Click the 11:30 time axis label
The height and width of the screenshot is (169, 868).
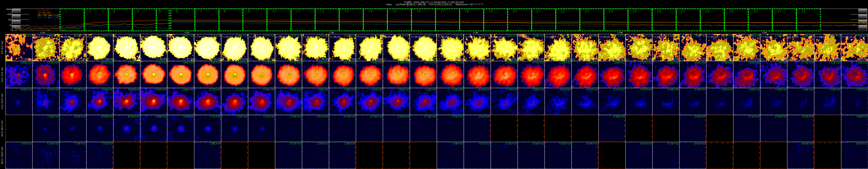coord(186,32)
